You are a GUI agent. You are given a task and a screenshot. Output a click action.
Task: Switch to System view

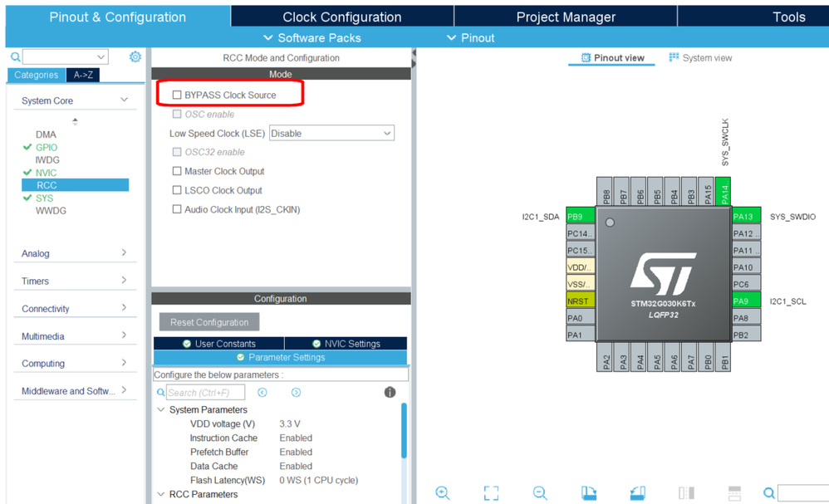pyautogui.click(x=700, y=57)
